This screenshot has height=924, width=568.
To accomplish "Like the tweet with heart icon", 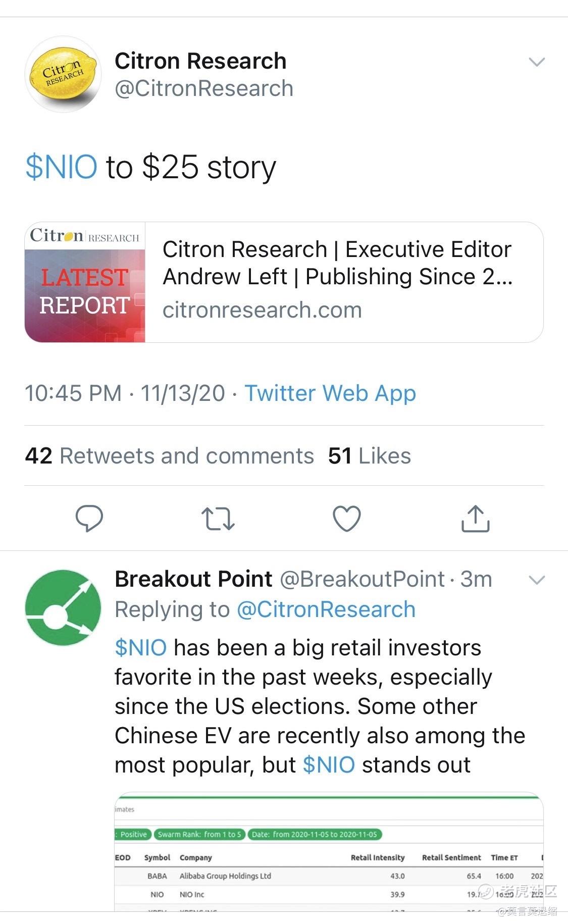I will (x=347, y=519).
